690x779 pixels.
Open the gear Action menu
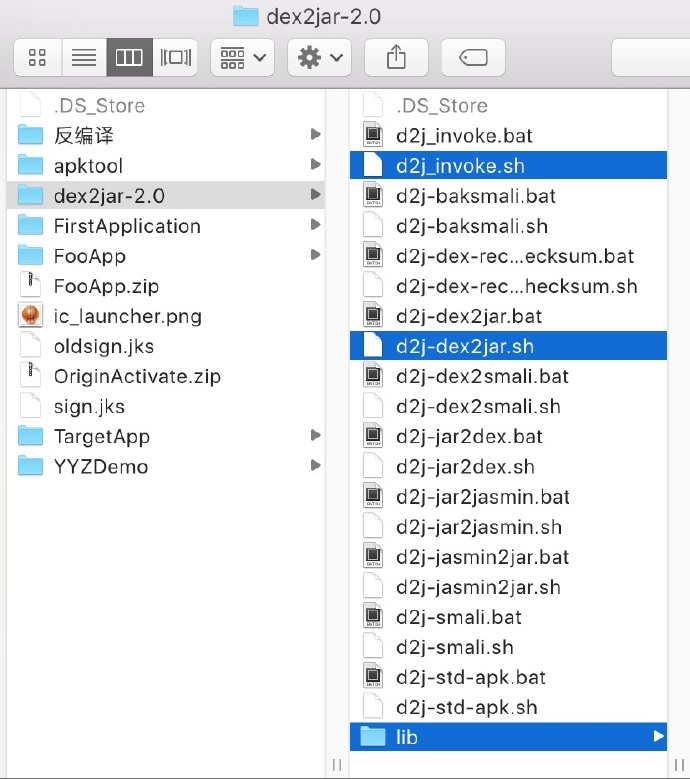click(319, 58)
